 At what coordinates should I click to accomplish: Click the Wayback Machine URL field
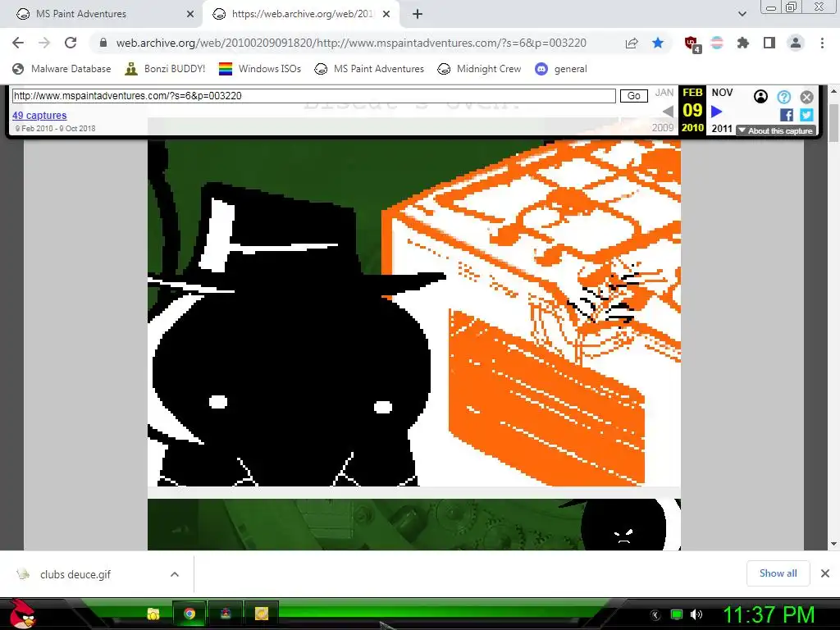[x=314, y=96]
